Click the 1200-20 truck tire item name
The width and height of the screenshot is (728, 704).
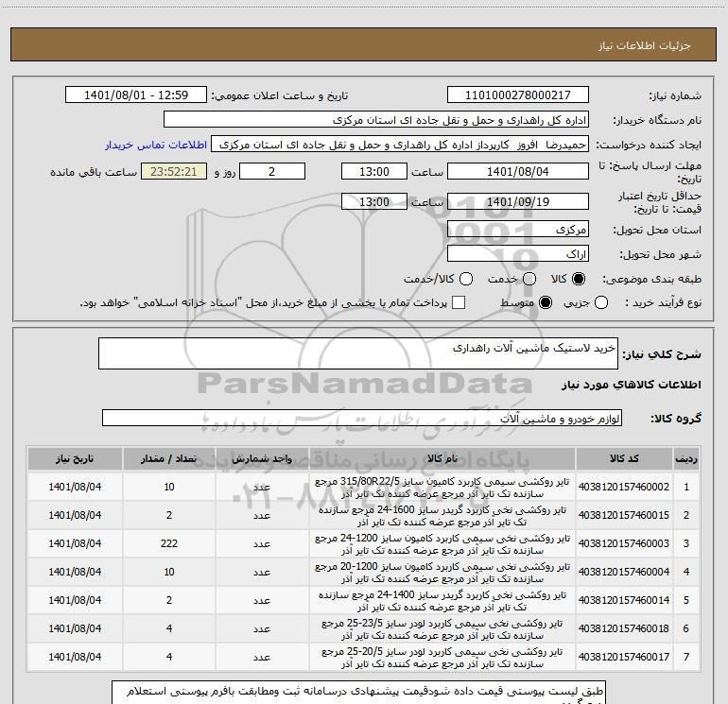pyautogui.click(x=442, y=573)
